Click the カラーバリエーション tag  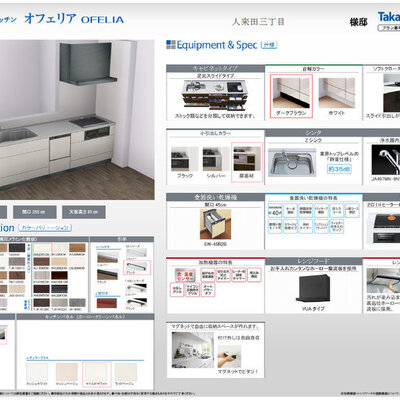click(x=45, y=228)
